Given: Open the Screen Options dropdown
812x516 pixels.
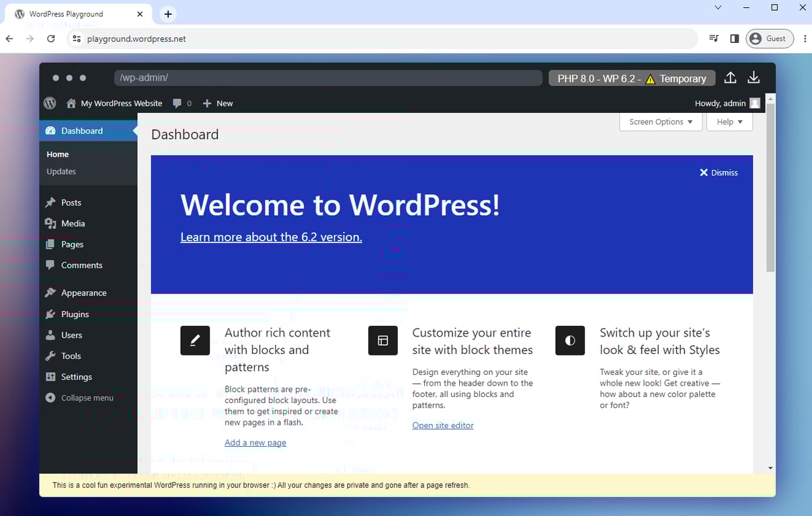Looking at the screenshot, I should (660, 122).
